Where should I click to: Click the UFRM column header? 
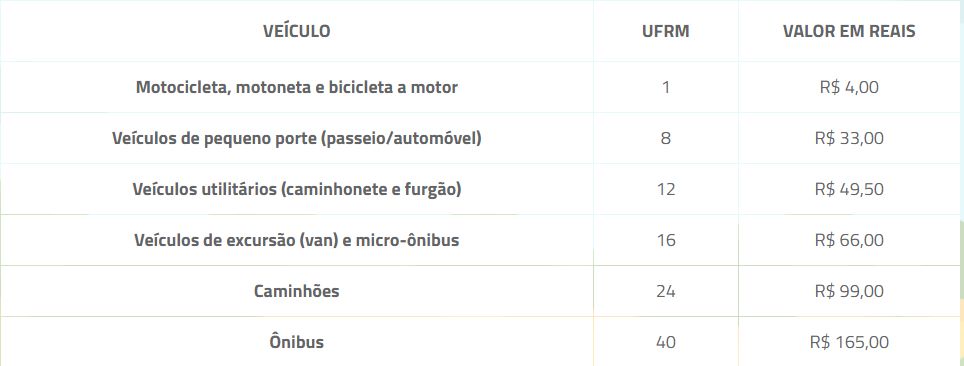pos(666,31)
